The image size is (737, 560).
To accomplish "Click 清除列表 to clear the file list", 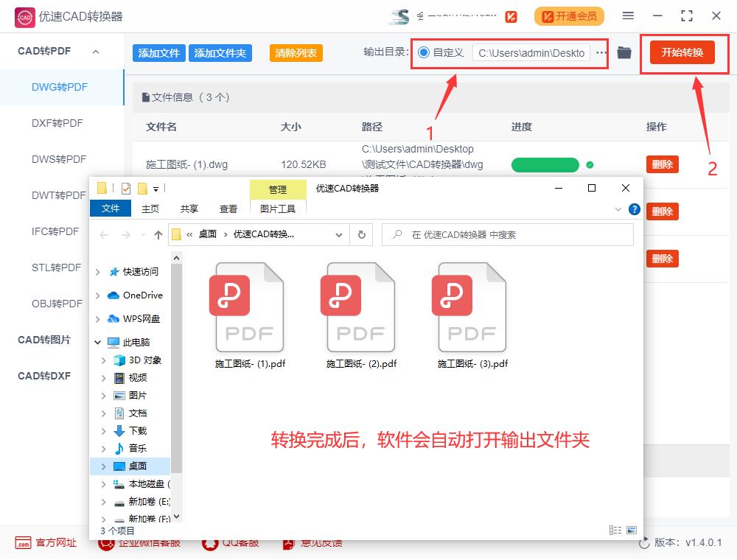I will click(x=296, y=52).
